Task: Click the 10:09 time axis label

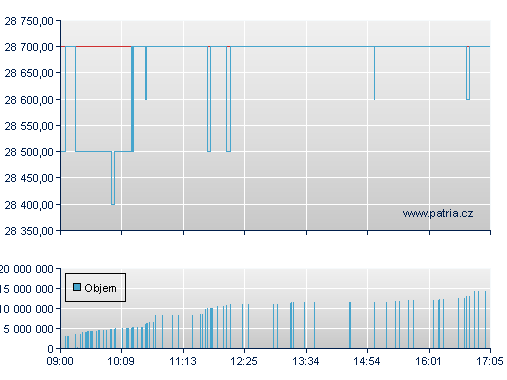Action: (x=121, y=361)
